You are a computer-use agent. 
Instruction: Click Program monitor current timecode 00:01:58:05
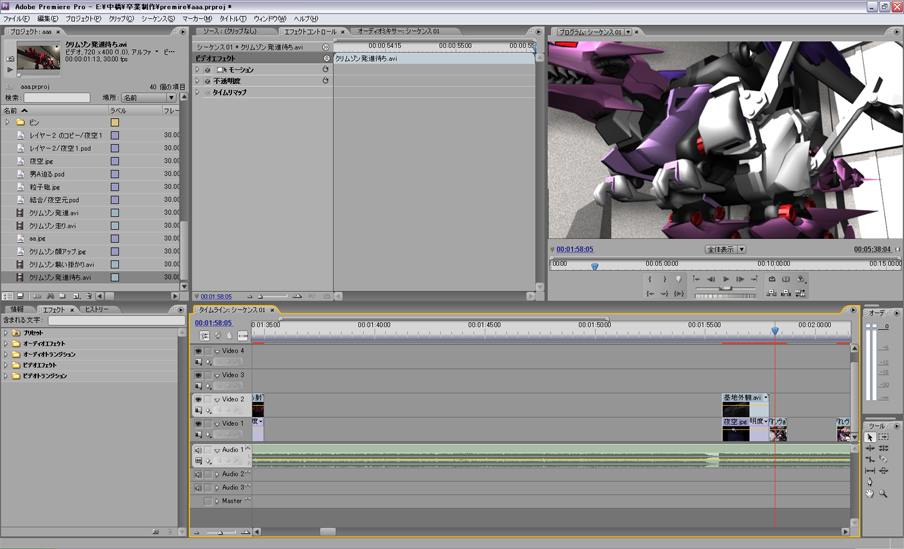575,250
